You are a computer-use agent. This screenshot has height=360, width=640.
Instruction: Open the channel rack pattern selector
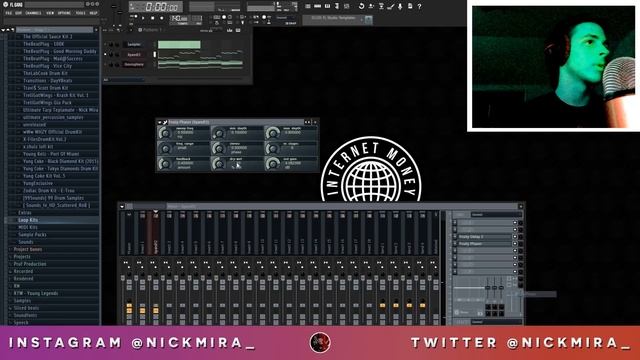(x=151, y=30)
